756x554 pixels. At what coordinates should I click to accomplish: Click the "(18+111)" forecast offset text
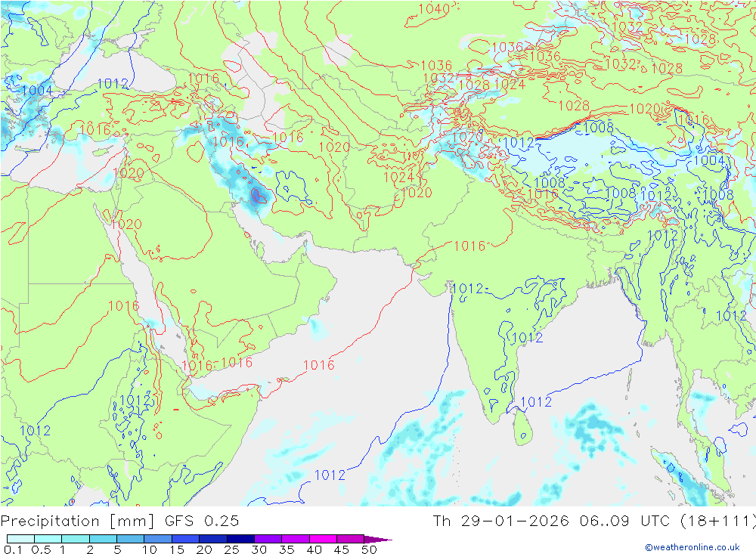click(718, 521)
